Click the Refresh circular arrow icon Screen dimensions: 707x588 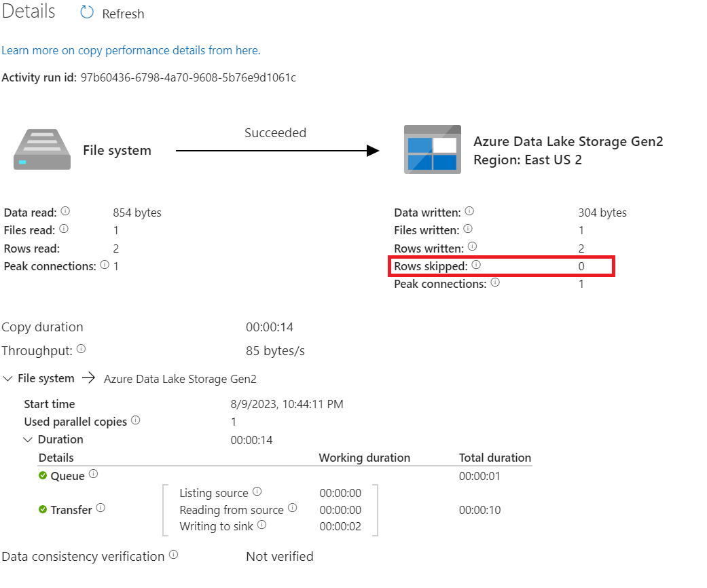tap(86, 12)
